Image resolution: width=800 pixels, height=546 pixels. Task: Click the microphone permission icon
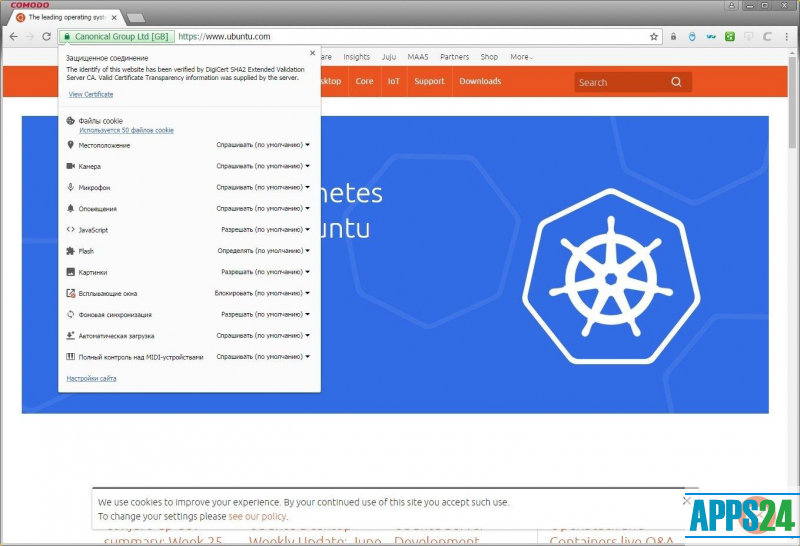[x=70, y=187]
